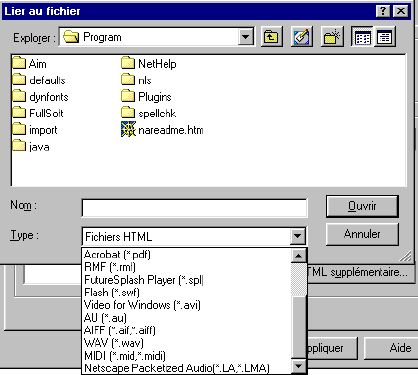This screenshot has width=418, height=375.
Task: Close the Lier au fichier dialog
Action: pyautogui.click(x=401, y=11)
